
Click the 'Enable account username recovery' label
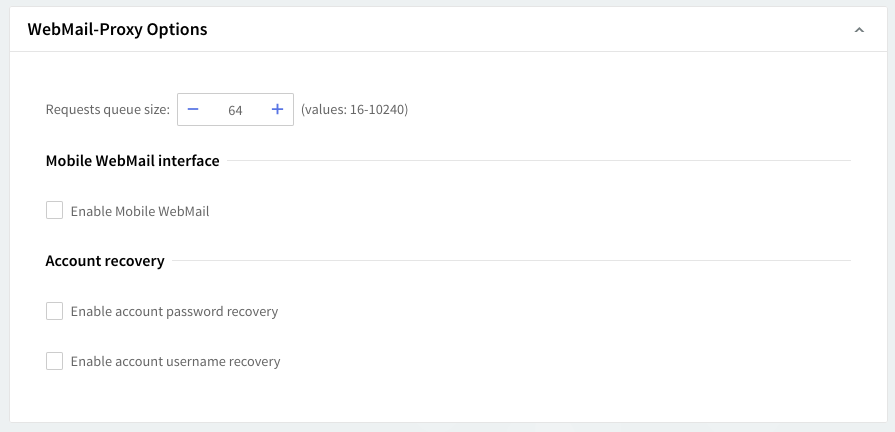coord(175,361)
